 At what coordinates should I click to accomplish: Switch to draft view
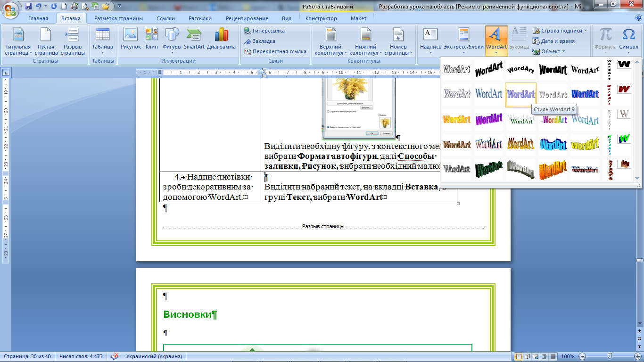pos(553,357)
